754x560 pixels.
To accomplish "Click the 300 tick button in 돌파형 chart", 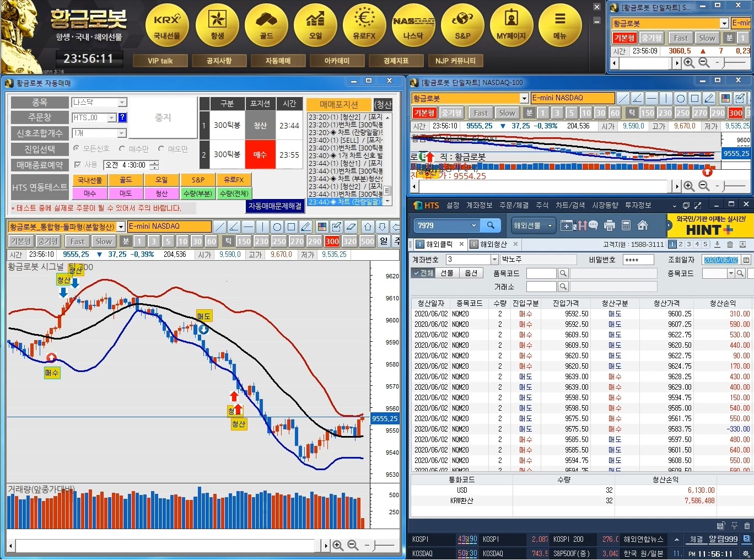I will (x=332, y=241).
